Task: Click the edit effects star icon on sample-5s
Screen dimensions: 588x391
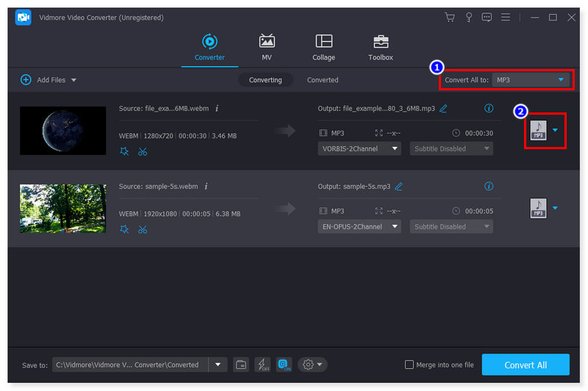Action: [x=124, y=230]
